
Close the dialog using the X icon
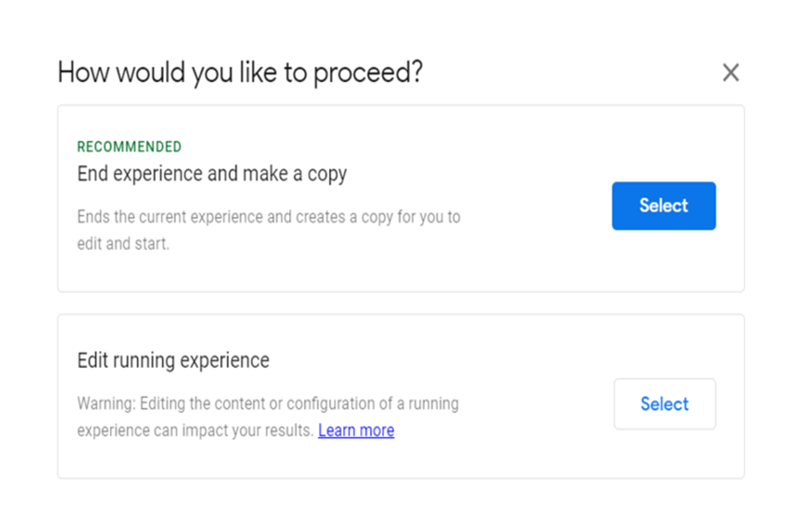point(731,73)
